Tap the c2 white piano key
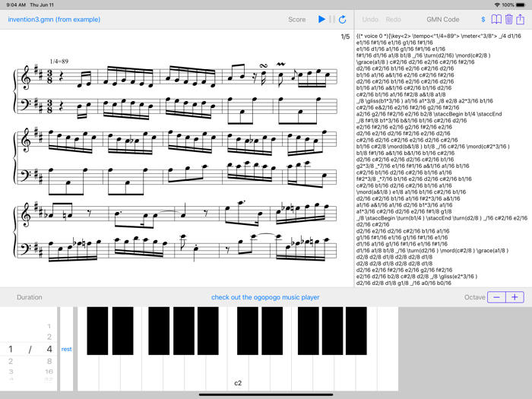The image size is (532, 399). point(238,373)
